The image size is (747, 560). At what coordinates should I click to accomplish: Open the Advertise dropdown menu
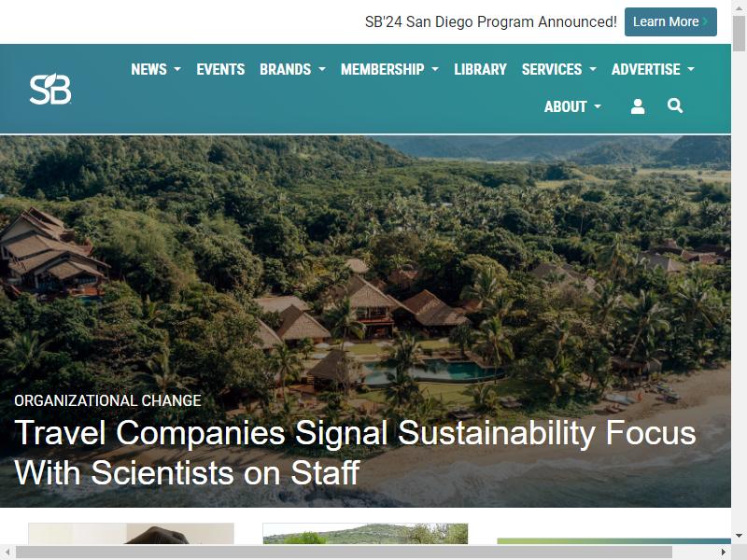(653, 69)
